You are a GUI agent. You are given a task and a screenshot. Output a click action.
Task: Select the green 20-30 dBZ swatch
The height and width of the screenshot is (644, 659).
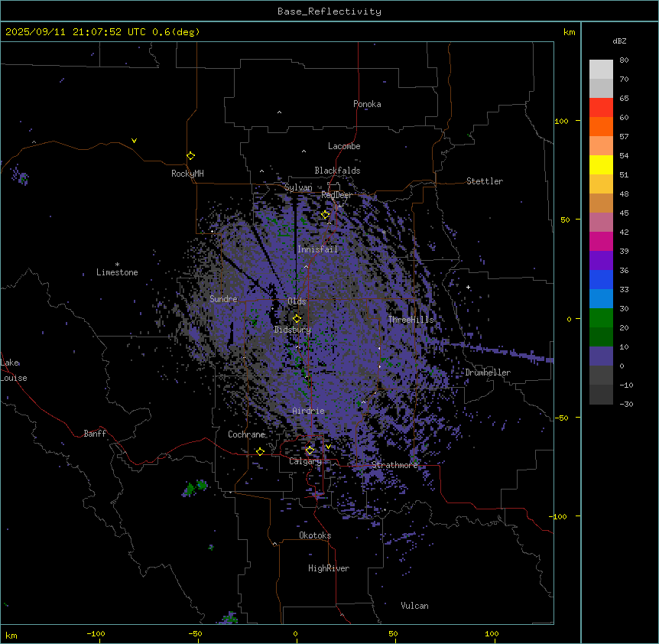[x=601, y=318]
